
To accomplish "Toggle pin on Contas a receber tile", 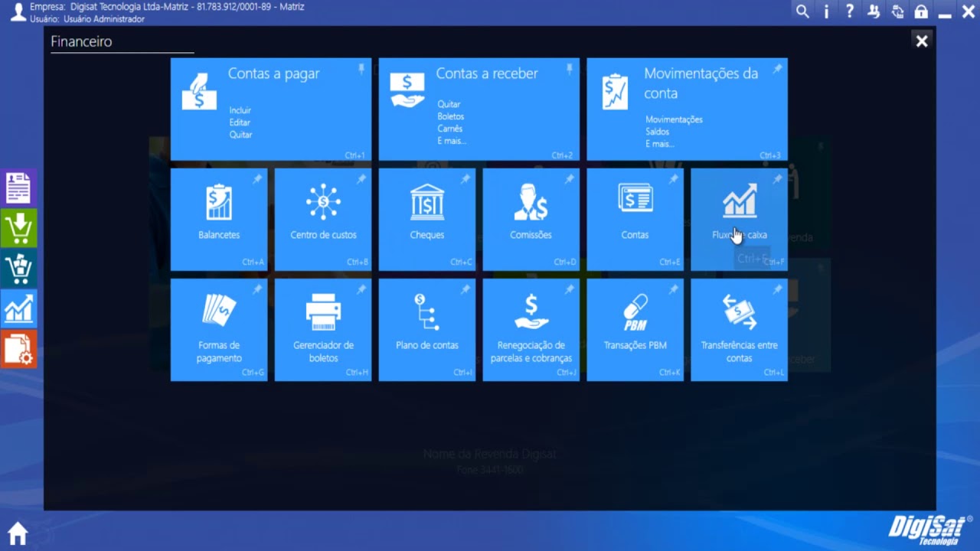I will click(x=570, y=69).
